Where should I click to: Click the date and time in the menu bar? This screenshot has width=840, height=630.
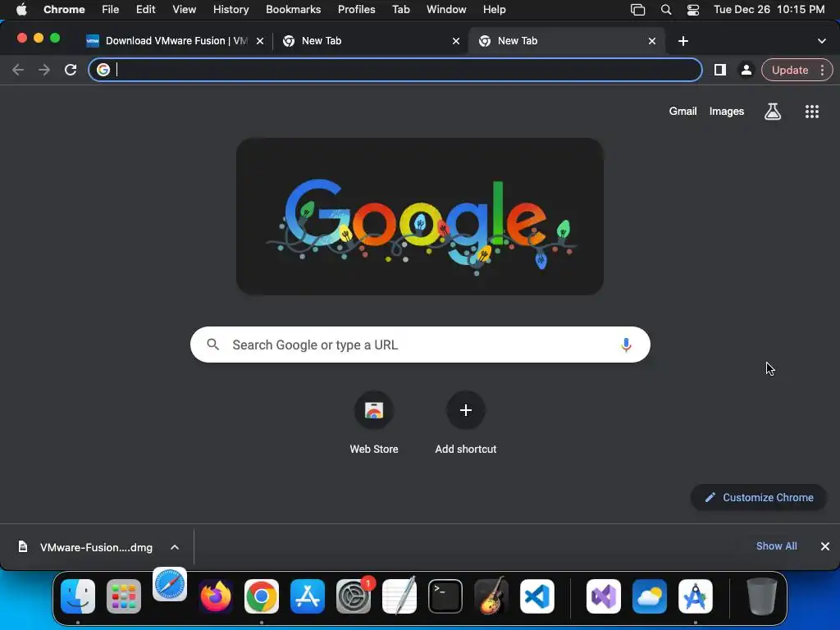coord(769,10)
